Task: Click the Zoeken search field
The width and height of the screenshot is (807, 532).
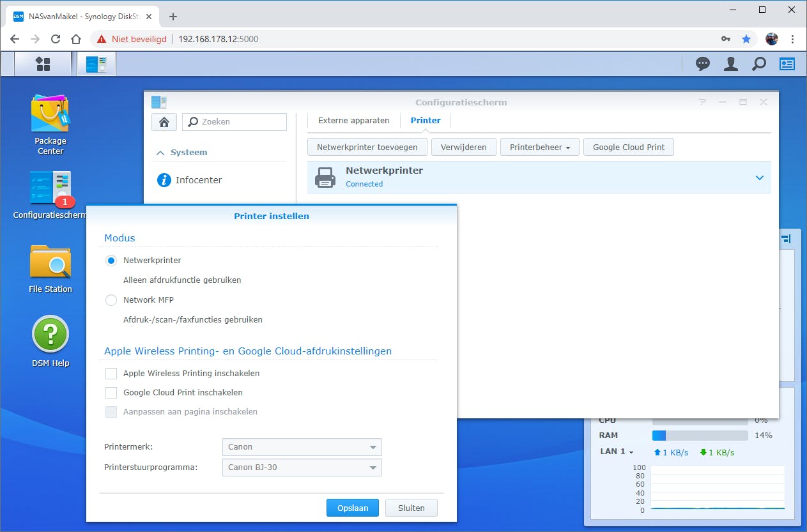Action: [234, 122]
